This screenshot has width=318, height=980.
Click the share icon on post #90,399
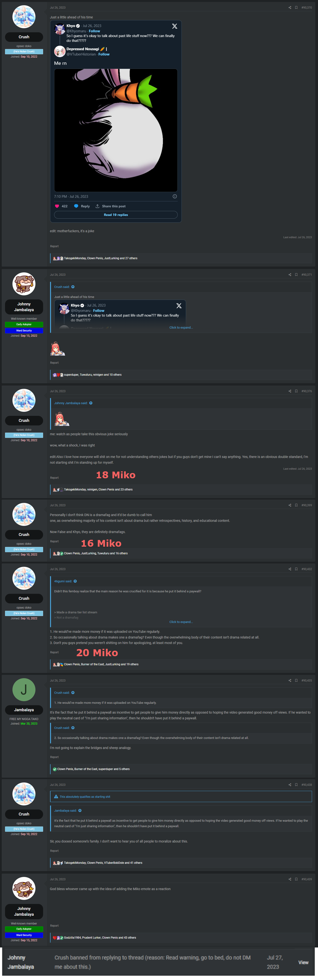[x=290, y=505]
